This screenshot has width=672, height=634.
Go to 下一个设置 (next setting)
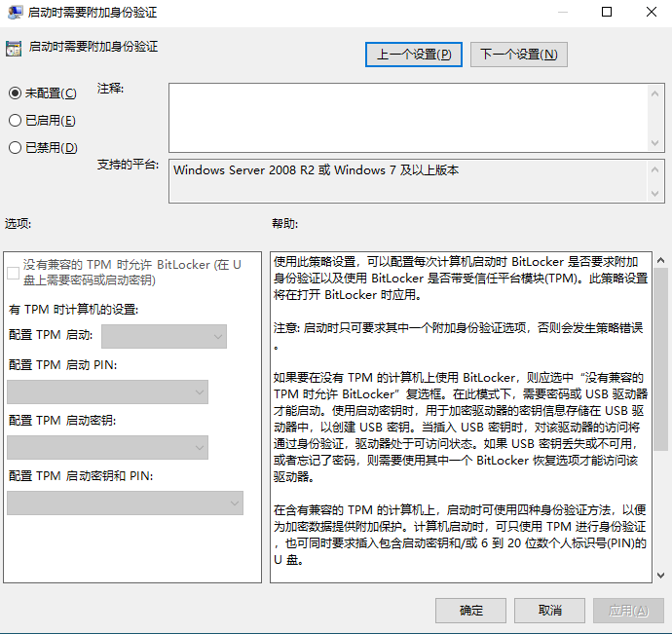[x=518, y=55]
